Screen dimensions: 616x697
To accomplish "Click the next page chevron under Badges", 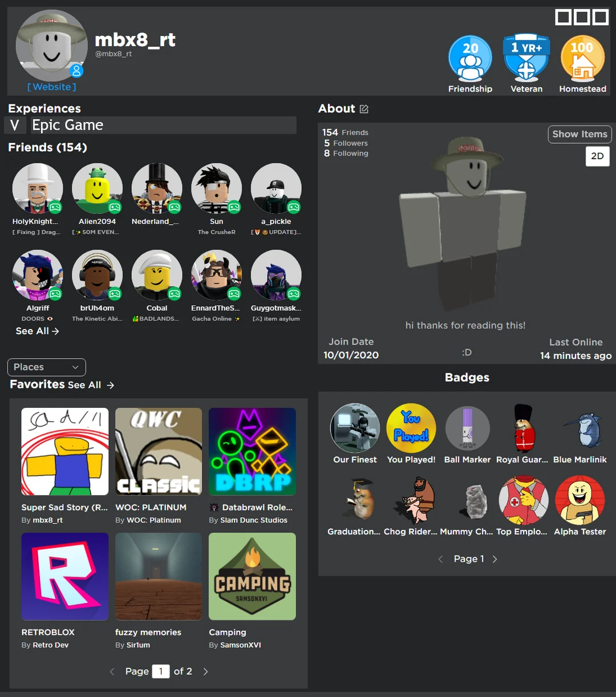I will click(x=495, y=559).
